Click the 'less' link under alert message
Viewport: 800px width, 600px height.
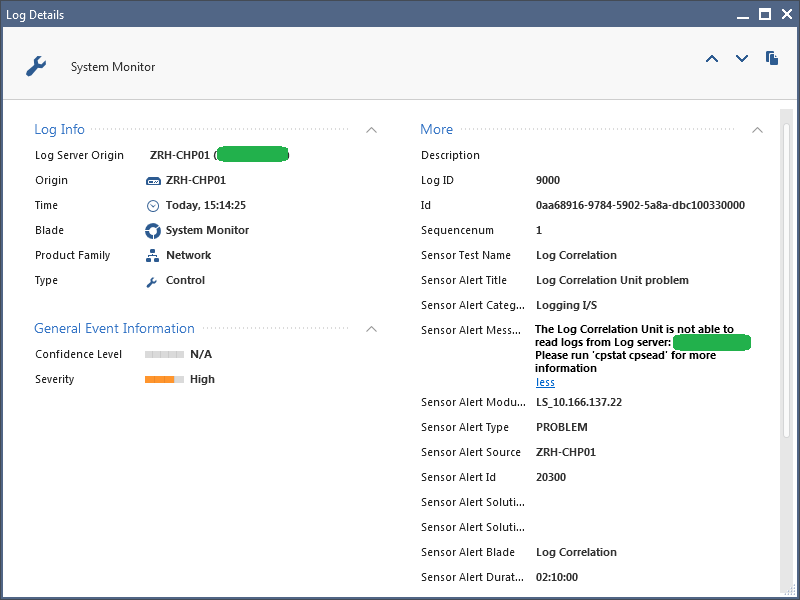click(x=545, y=382)
